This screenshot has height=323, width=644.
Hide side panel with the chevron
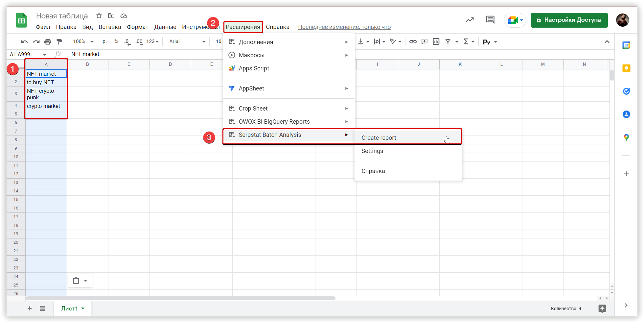pos(626,305)
